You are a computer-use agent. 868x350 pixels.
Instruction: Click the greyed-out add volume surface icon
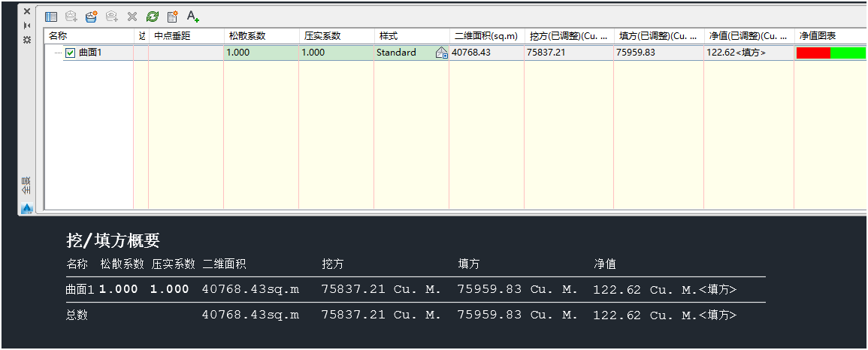(x=71, y=17)
